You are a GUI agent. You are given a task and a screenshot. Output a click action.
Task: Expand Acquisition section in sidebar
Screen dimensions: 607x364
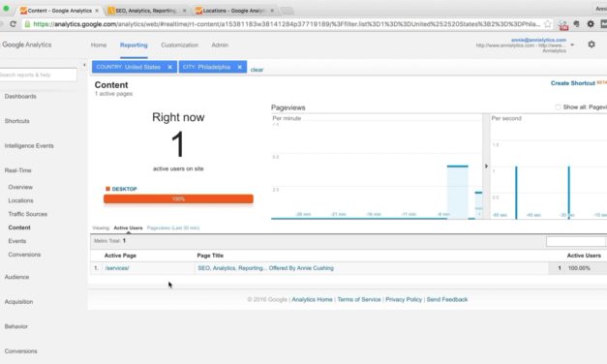coord(18,302)
